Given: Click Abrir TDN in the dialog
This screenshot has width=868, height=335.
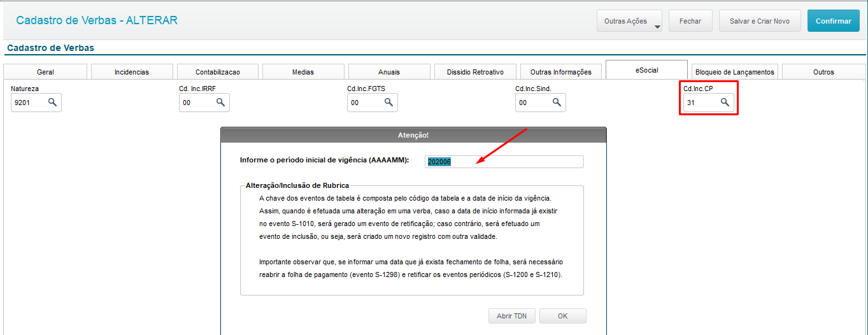Looking at the screenshot, I should coord(511,316).
